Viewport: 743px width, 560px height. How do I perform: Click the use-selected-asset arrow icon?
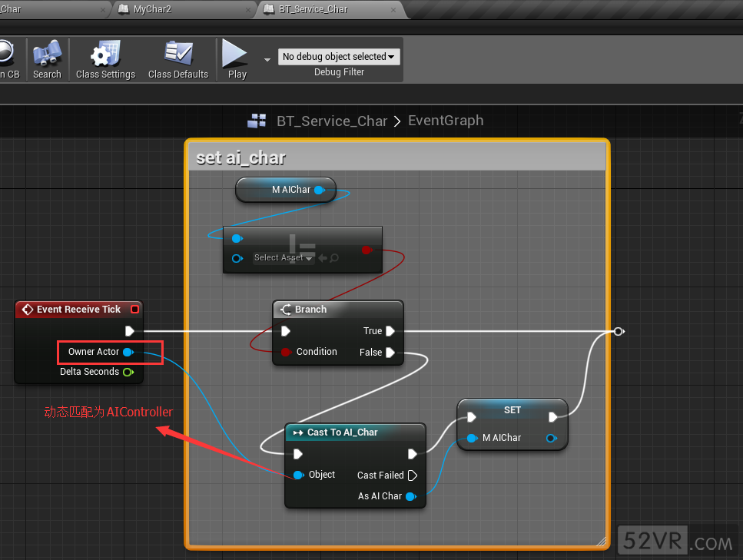(322, 258)
